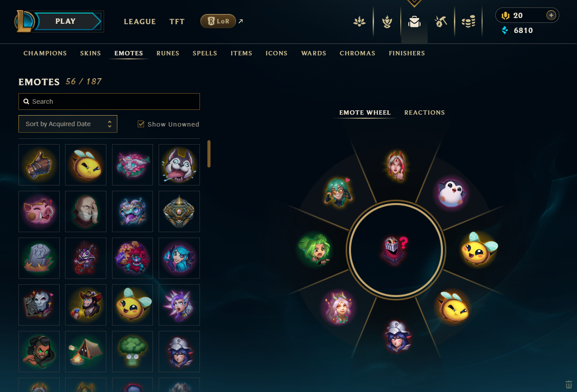Viewport: 577px width, 392px height.
Task: Switch to TFT game mode
Action: [177, 22]
